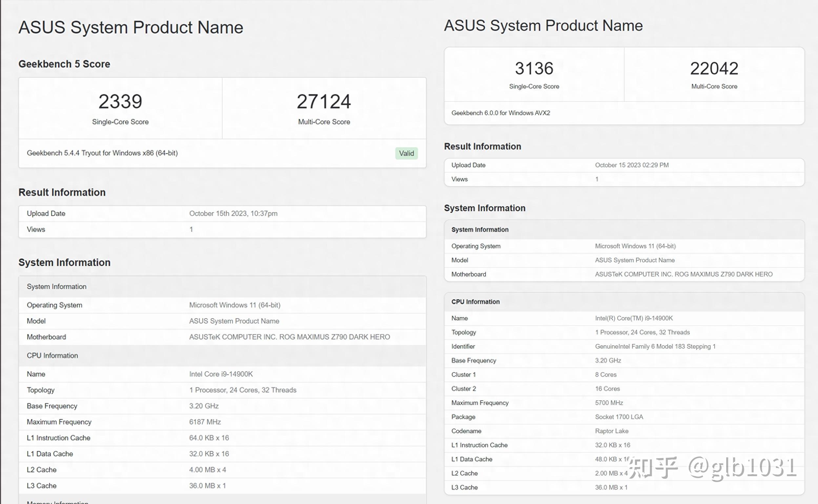Click the left CPU Information section header

pyautogui.click(x=52, y=356)
